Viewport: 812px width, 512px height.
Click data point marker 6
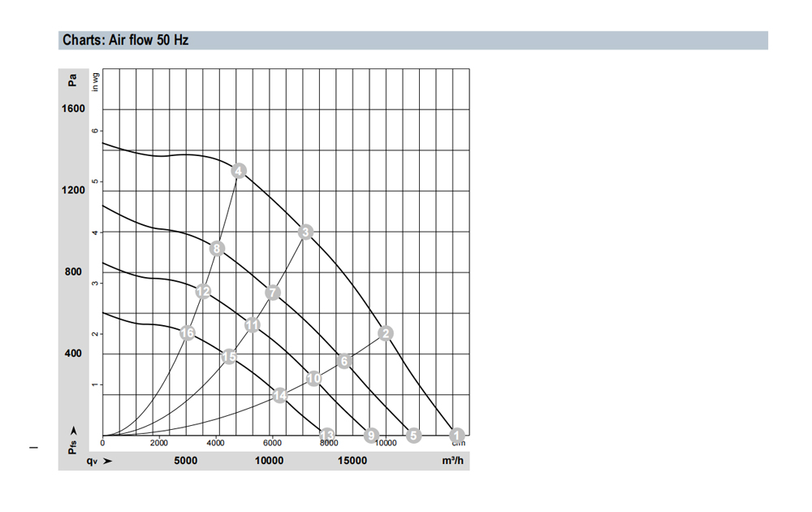pyautogui.click(x=343, y=361)
